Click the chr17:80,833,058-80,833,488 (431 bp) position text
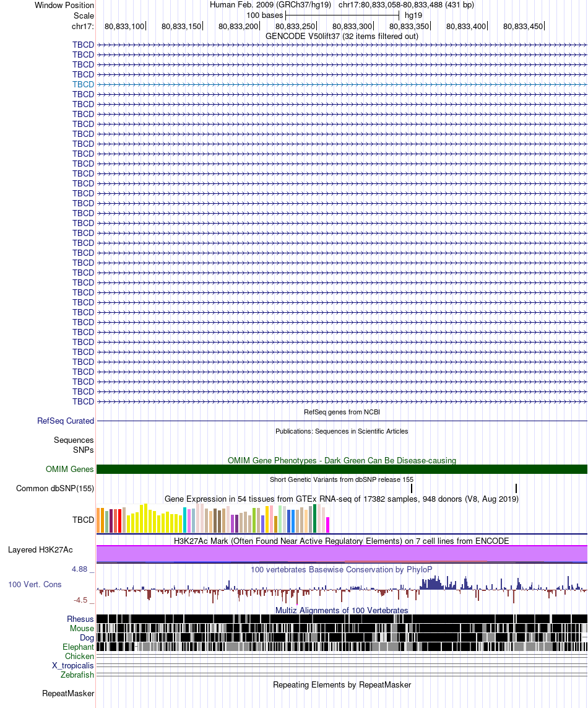Image resolution: width=588 pixels, height=708 pixels. pos(406,5)
